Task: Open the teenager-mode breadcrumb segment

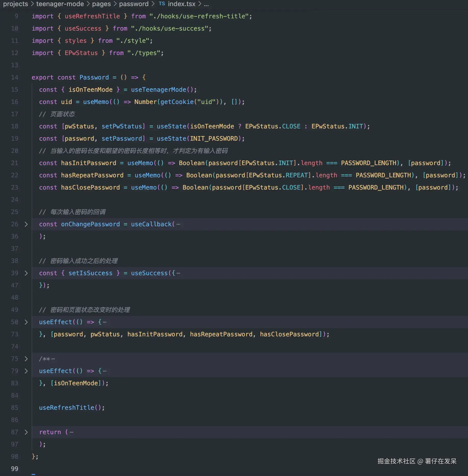Action: coord(60,4)
